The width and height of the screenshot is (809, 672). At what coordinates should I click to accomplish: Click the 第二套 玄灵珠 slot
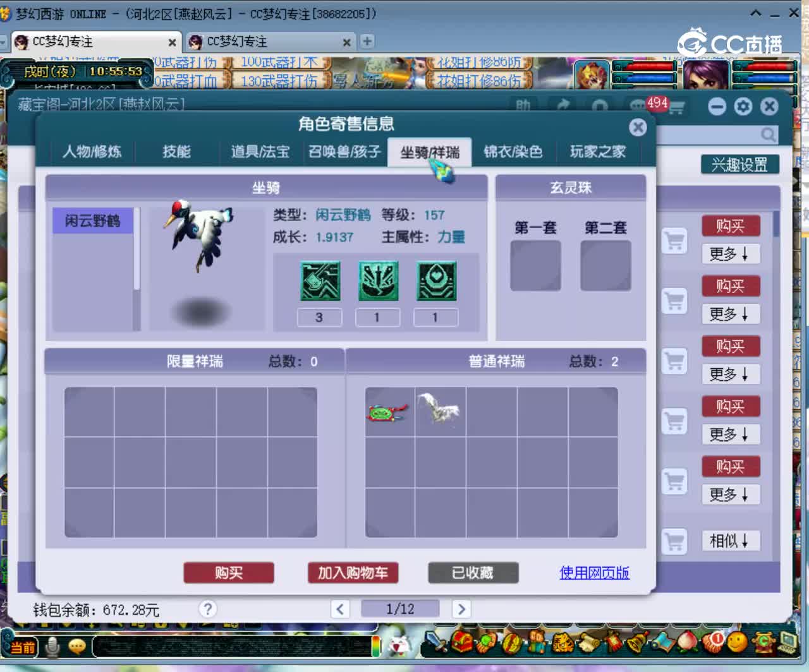click(x=605, y=266)
